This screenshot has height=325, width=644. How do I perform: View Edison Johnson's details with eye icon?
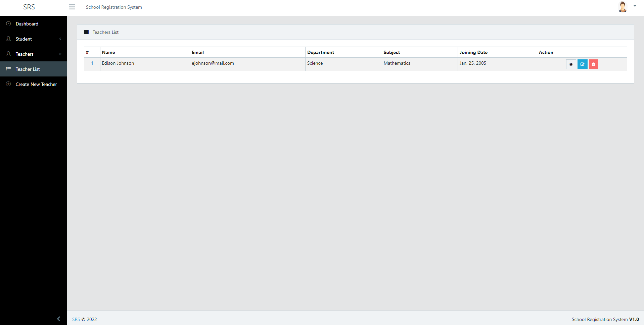[571, 64]
